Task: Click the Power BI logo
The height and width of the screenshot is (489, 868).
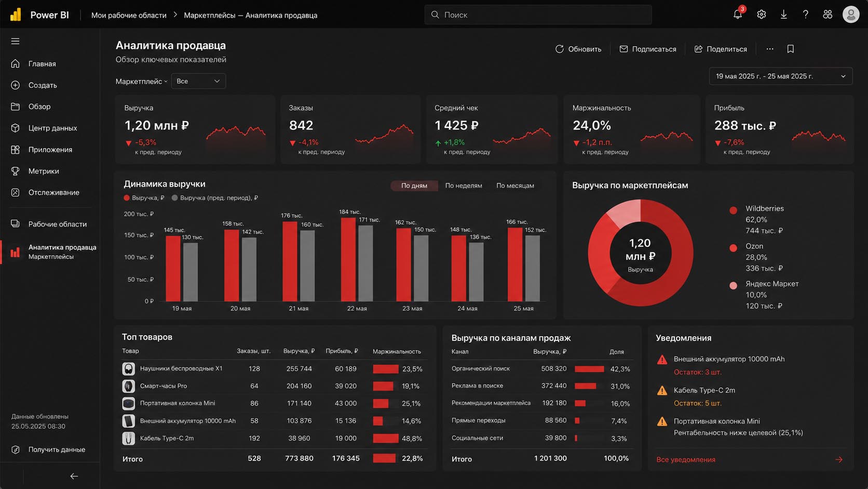Action: pos(16,15)
